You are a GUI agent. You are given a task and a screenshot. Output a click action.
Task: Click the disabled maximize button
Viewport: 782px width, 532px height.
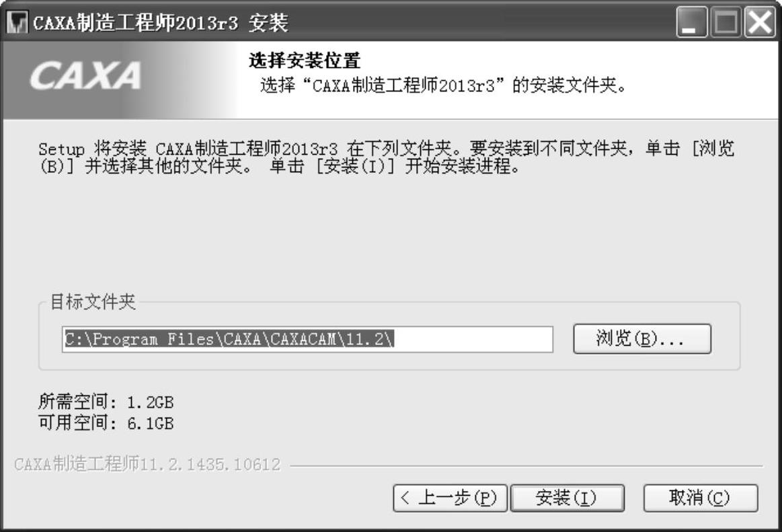pyautogui.click(x=726, y=22)
